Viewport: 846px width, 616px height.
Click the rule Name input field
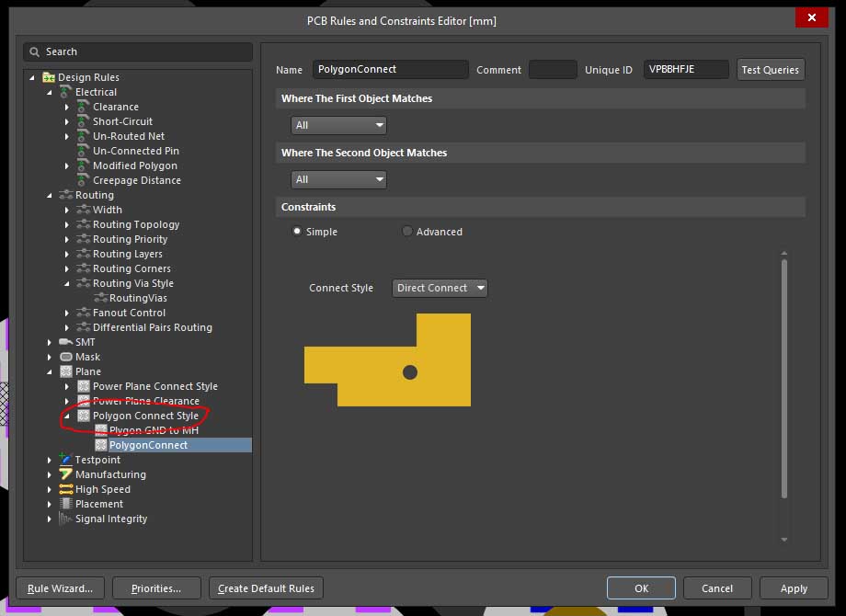tap(391, 69)
